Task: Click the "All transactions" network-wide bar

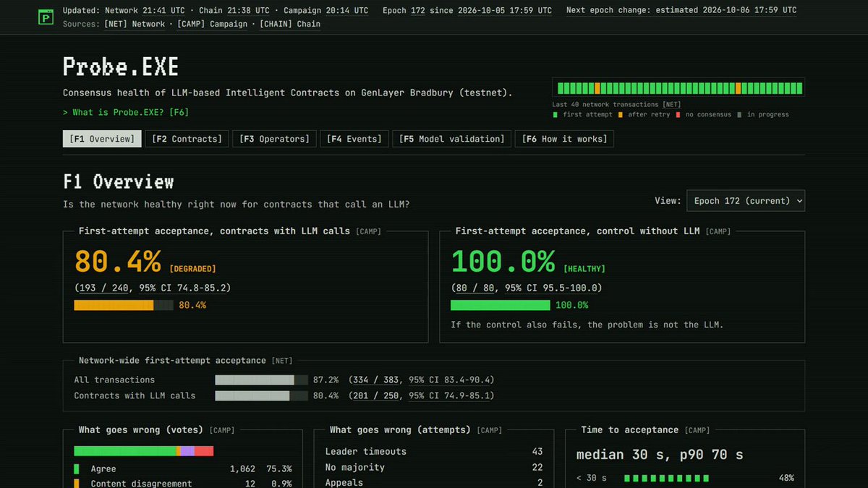Action: point(262,380)
